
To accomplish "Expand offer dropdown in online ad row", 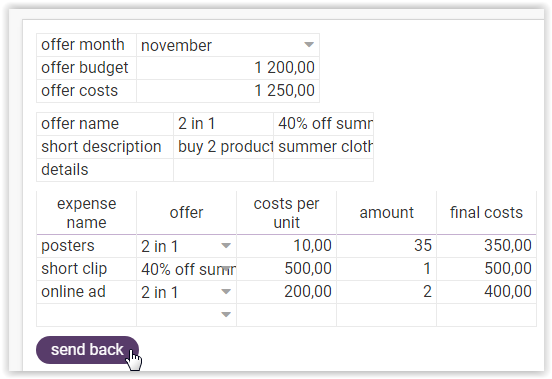I will (226, 291).
